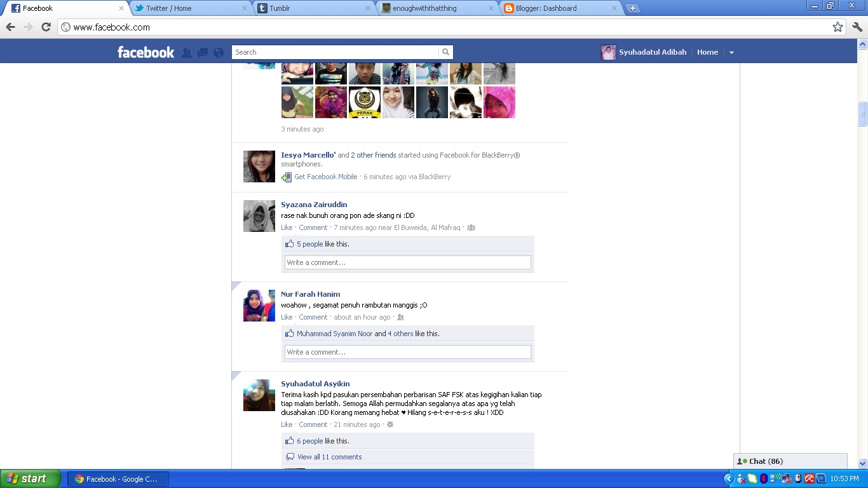868x488 pixels.
Task: Click the audience icon on Syazana Zairuddin's post
Action: [x=471, y=227]
